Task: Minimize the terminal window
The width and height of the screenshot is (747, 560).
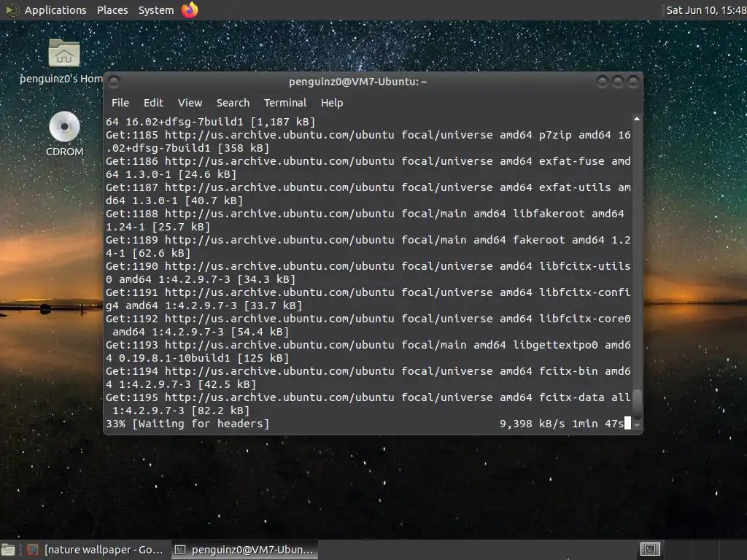Action: (602, 82)
